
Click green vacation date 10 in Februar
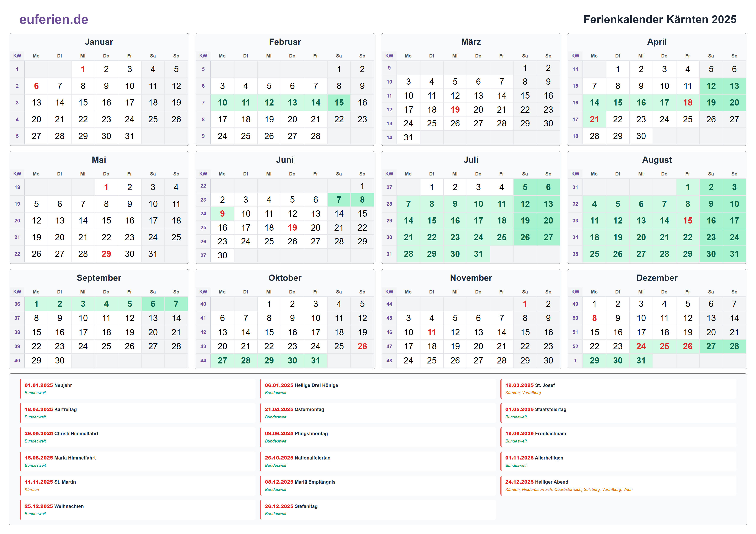click(x=222, y=103)
